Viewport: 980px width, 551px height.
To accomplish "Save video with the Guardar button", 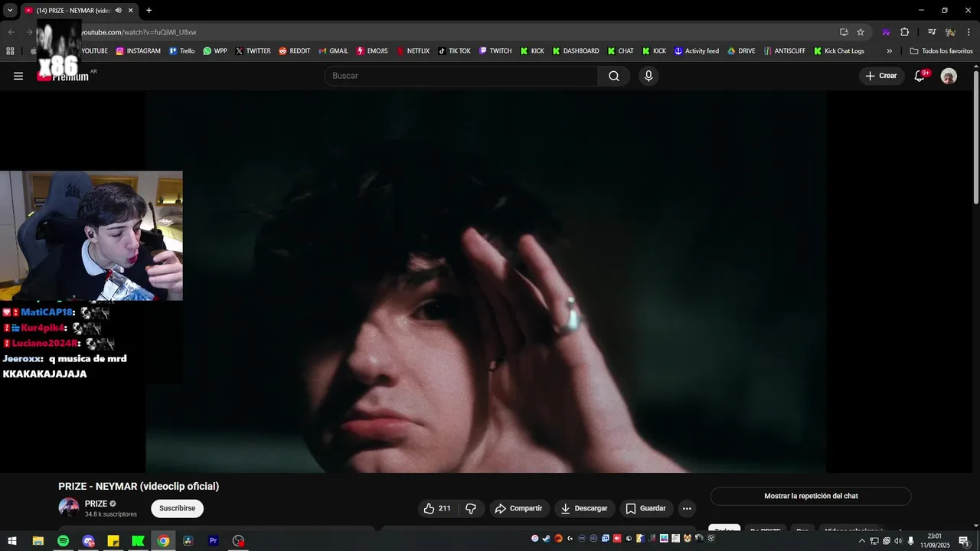I will point(646,508).
